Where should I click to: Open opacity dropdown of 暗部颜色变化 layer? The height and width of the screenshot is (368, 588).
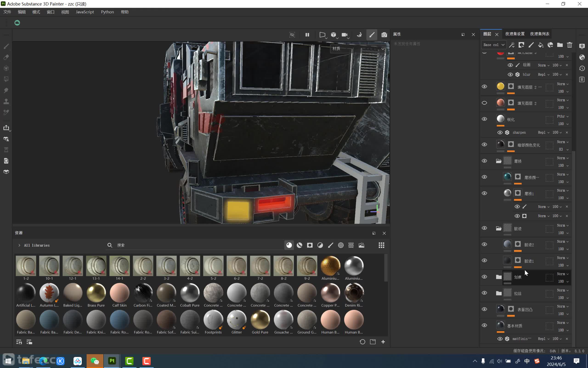pyautogui.click(x=564, y=149)
